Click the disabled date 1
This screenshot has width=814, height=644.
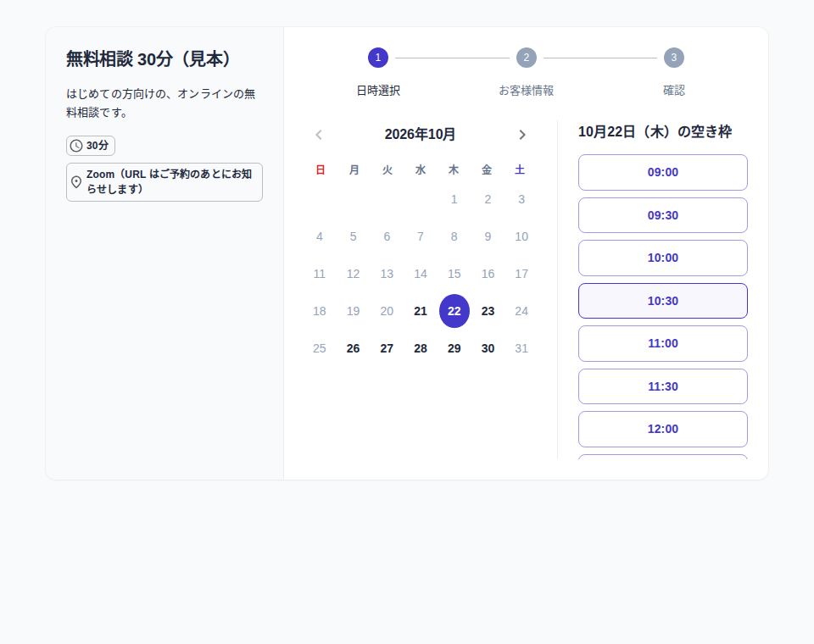454,199
